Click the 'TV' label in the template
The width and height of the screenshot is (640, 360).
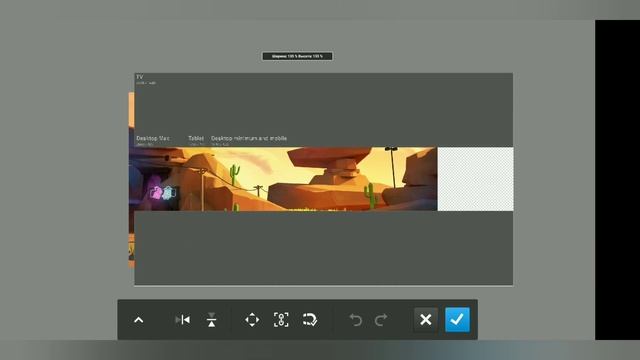coord(140,77)
